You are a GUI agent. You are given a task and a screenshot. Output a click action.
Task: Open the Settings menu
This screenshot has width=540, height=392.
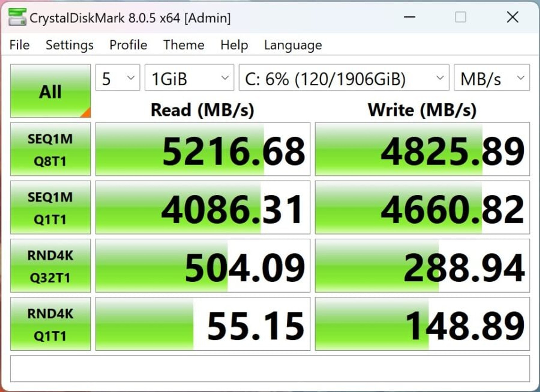[x=69, y=45]
